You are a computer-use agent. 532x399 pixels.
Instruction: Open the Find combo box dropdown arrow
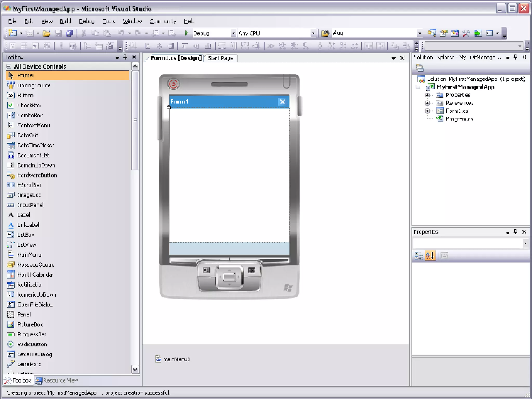click(x=420, y=33)
